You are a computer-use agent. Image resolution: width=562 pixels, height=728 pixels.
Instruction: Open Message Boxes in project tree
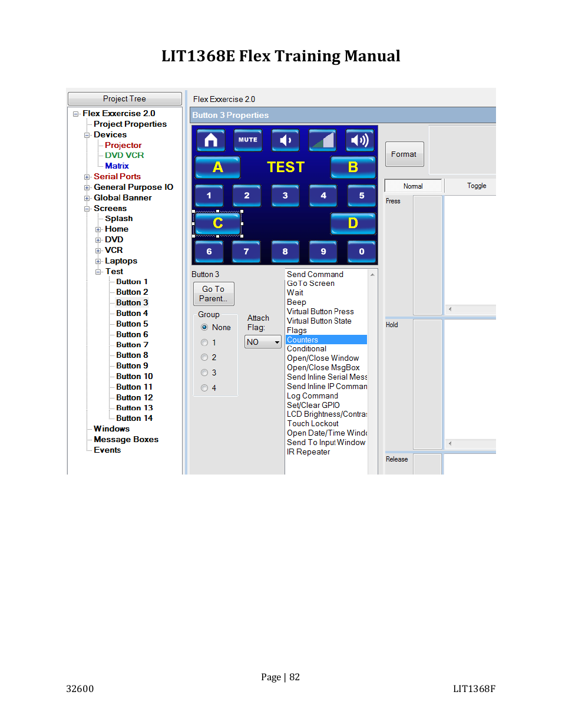click(x=126, y=439)
